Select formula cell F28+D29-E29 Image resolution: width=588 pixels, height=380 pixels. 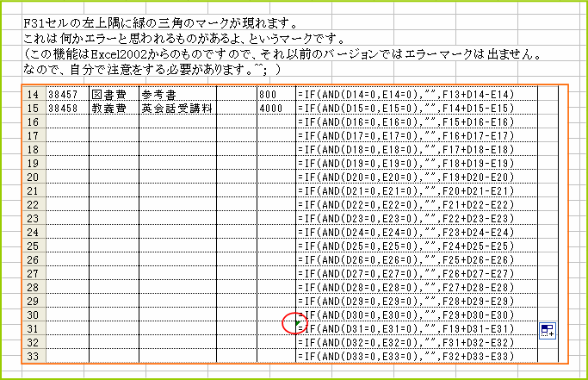tap(417, 301)
